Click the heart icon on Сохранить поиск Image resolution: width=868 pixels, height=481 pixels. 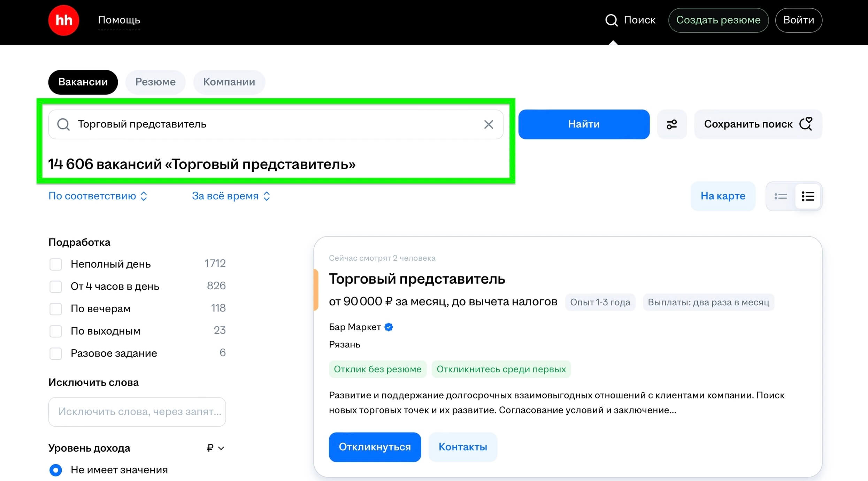tap(806, 124)
